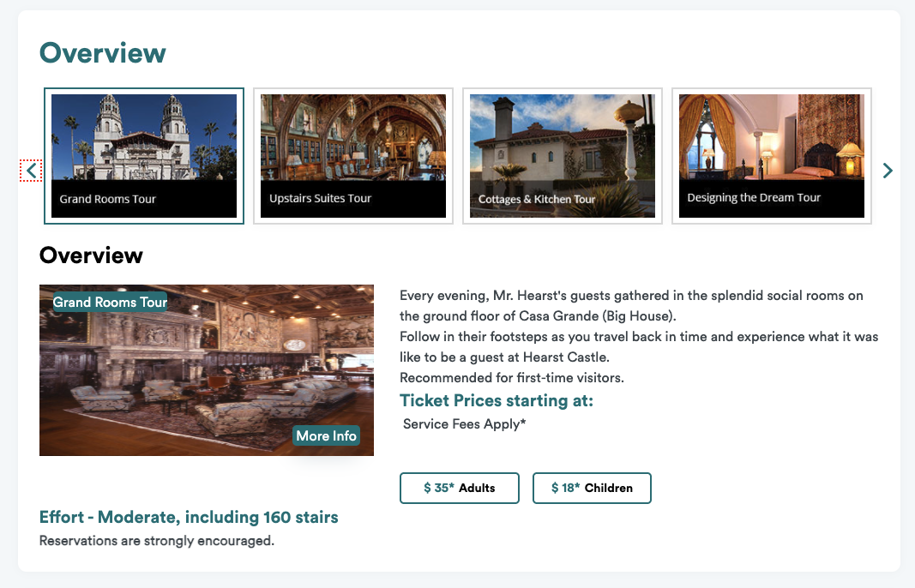
Task: Click the teal Overview page heading
Action: pos(103,53)
